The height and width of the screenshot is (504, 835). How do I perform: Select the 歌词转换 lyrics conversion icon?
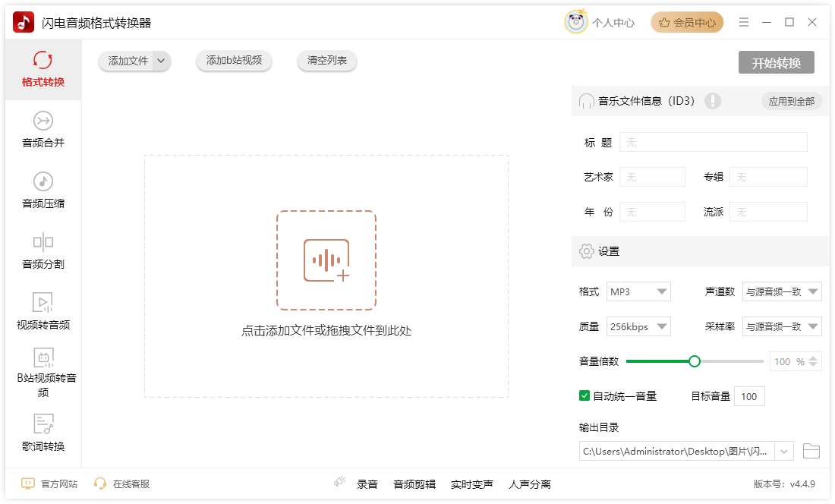point(43,424)
